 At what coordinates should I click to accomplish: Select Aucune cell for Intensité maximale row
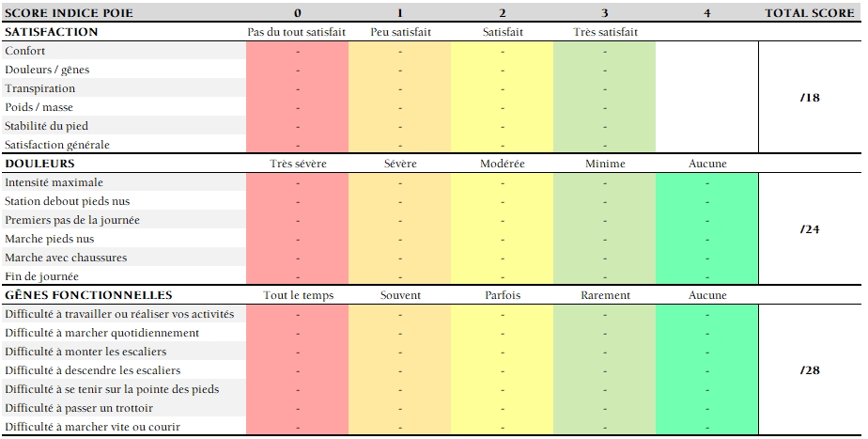coord(706,182)
